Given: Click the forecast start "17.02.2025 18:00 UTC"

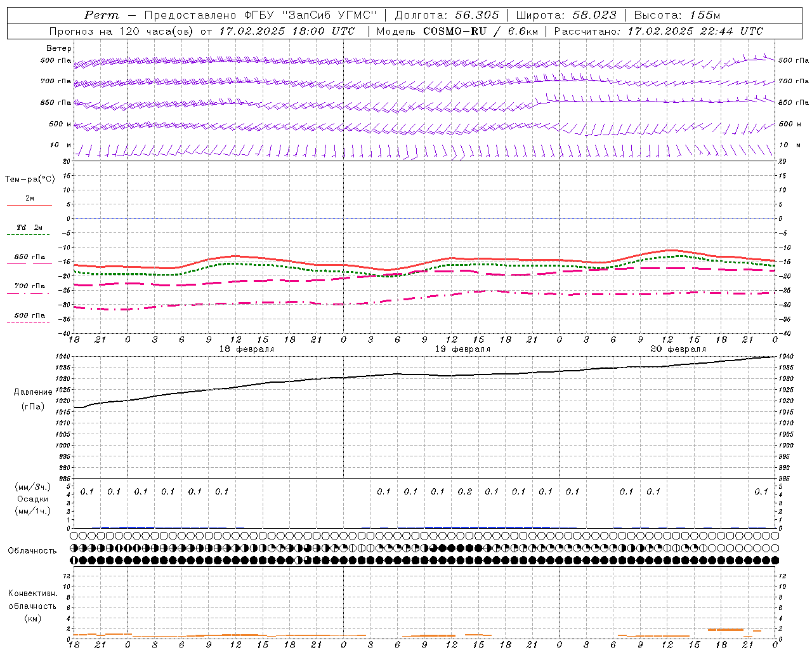Looking at the screenshot, I should click(x=287, y=31).
